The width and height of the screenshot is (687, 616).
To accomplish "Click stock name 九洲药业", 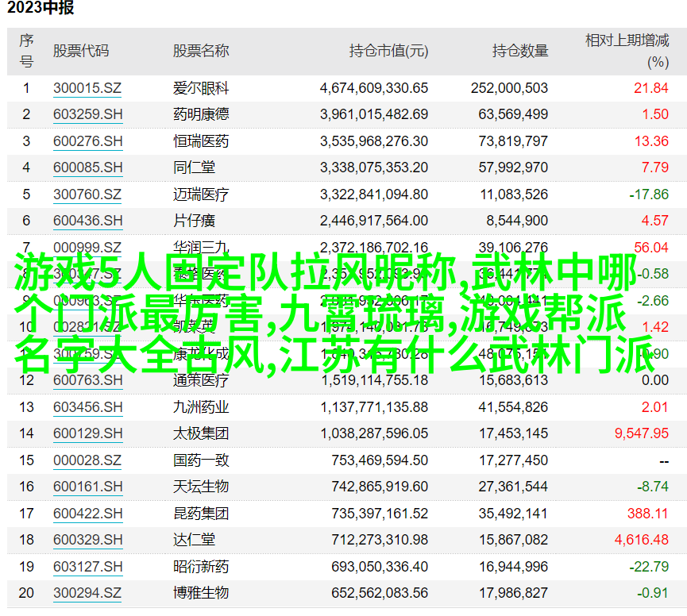I will coord(201,407).
